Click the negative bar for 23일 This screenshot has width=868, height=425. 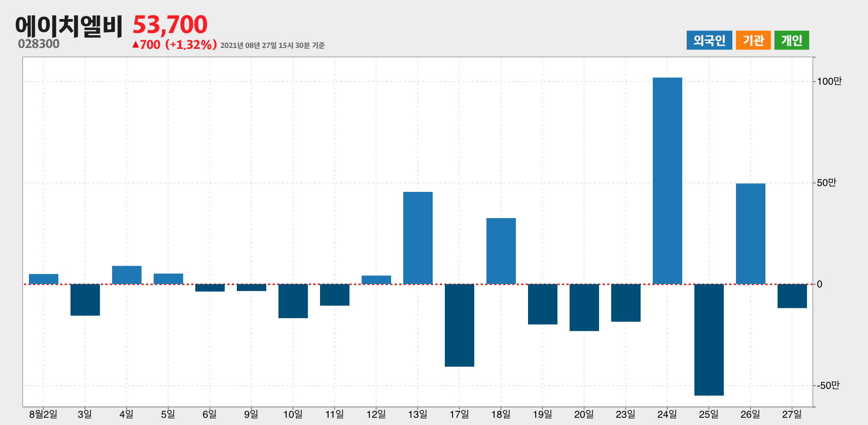point(626,303)
